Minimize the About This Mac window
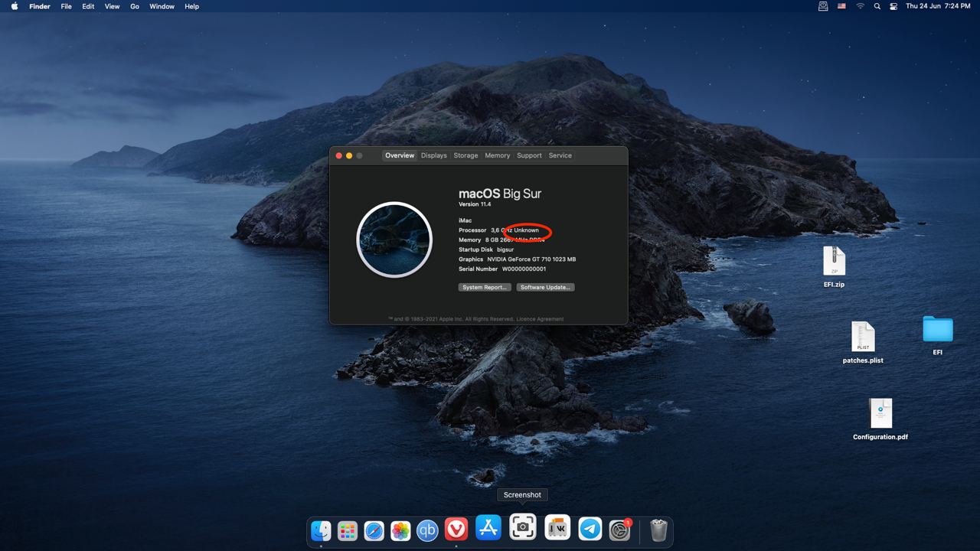This screenshot has width=980, height=551. coord(349,155)
